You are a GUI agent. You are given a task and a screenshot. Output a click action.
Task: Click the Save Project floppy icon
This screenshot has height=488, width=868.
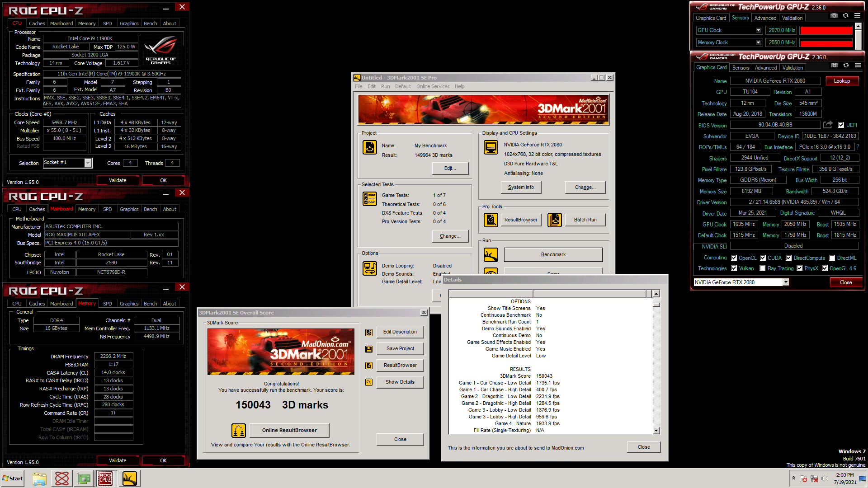[369, 349]
